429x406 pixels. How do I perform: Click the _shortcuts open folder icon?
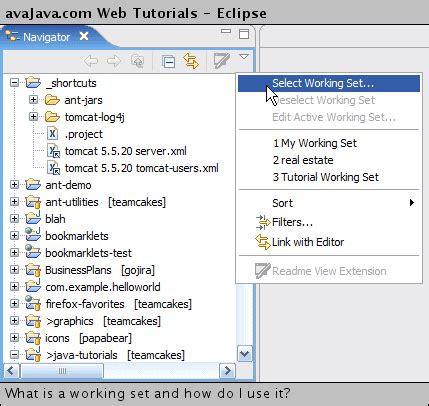pos(33,82)
